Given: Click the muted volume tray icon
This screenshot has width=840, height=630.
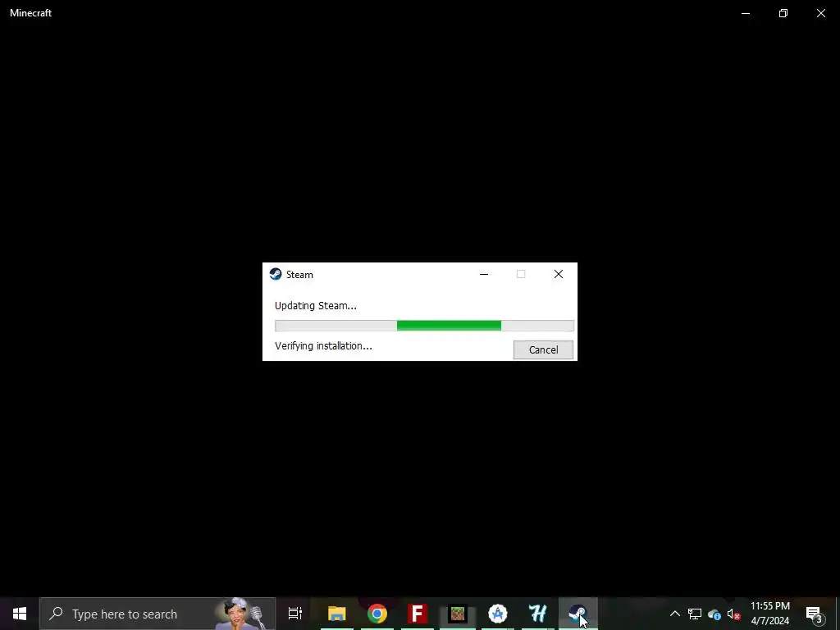Looking at the screenshot, I should tap(733, 614).
